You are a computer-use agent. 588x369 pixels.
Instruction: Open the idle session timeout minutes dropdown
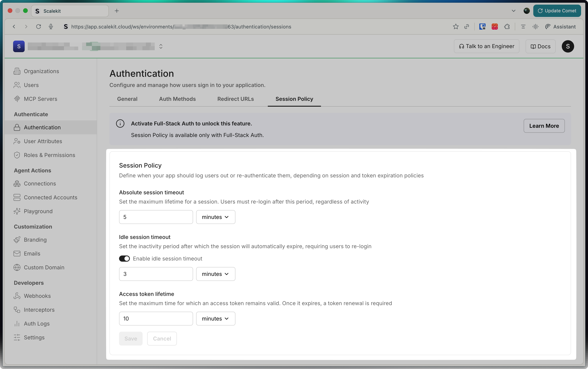tap(215, 274)
